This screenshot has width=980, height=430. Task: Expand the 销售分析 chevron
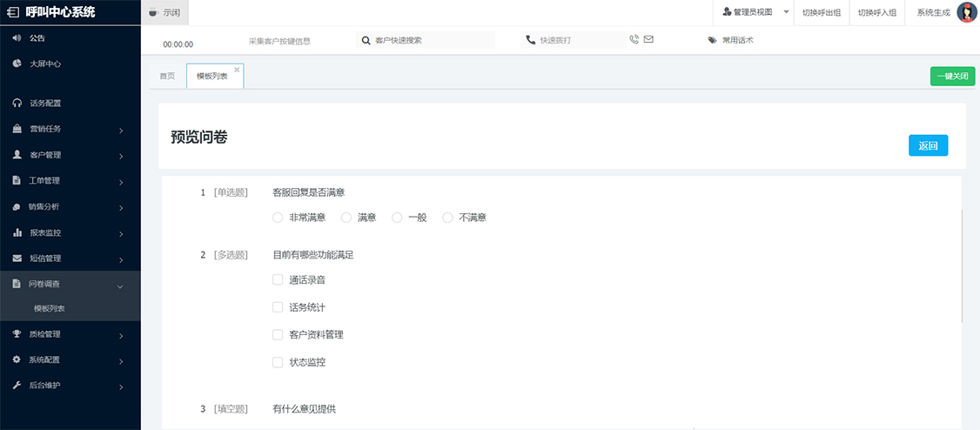pyautogui.click(x=121, y=208)
